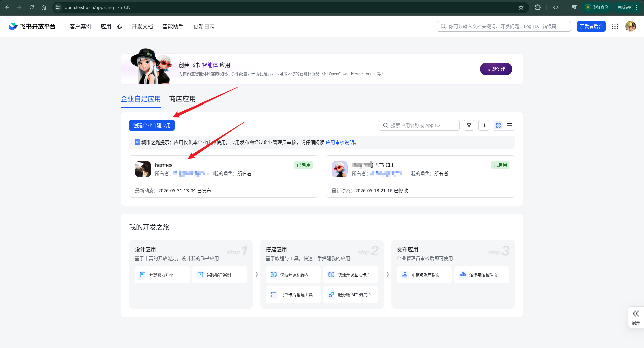Open the 飞书 CLI app card
Viewport: 644px width, 348px height.
point(420,177)
